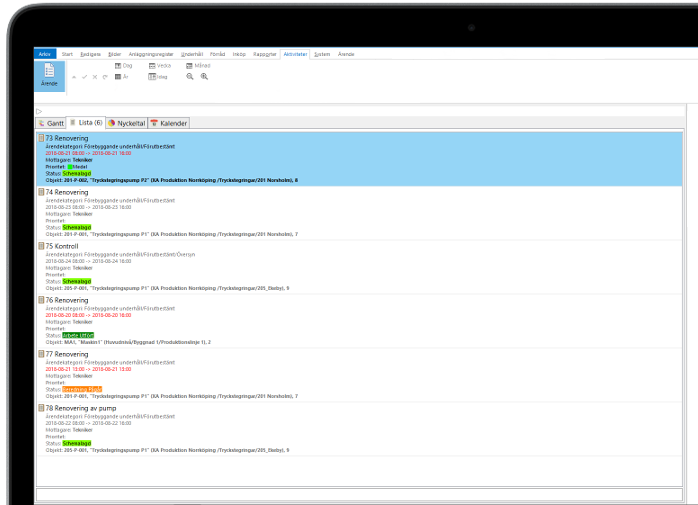Click the red date range in item 77
Screen dimensions: 698x505
(x=88, y=369)
